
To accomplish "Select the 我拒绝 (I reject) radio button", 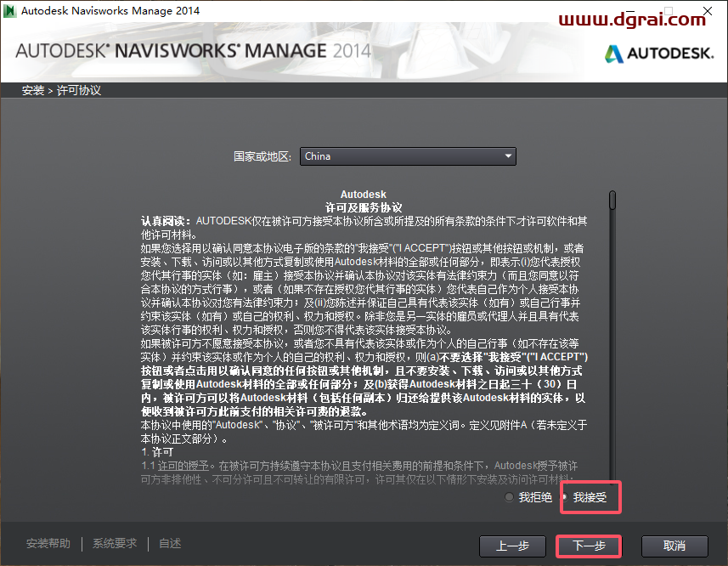I will pyautogui.click(x=510, y=497).
